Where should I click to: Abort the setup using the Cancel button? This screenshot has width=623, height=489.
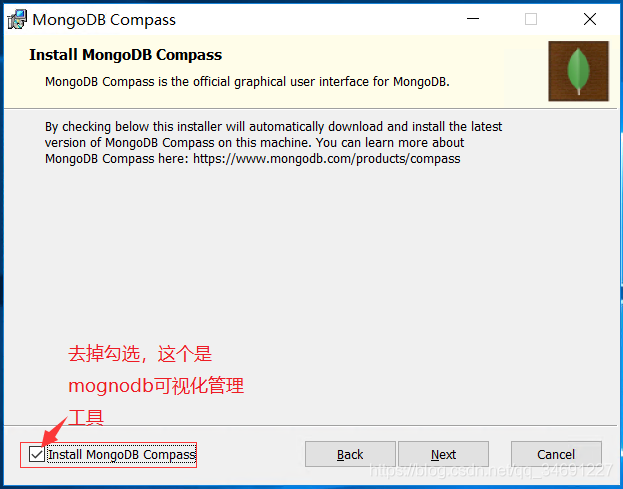(556, 454)
